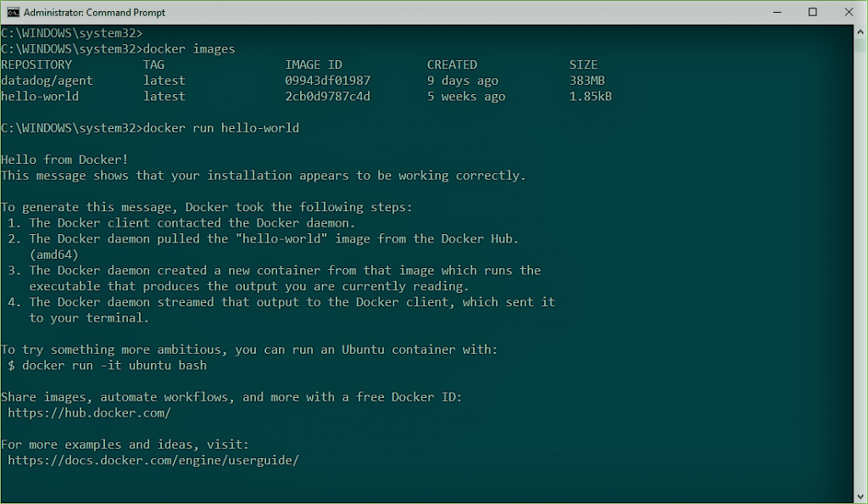Click the image ID 2cb0d9787c4d
868x504 pixels.
[x=328, y=97]
